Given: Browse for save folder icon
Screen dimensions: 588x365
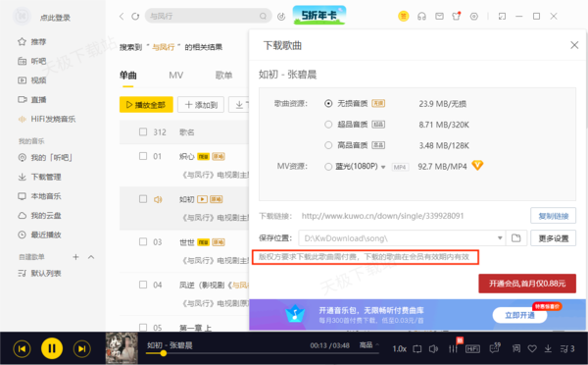Looking at the screenshot, I should tap(516, 238).
